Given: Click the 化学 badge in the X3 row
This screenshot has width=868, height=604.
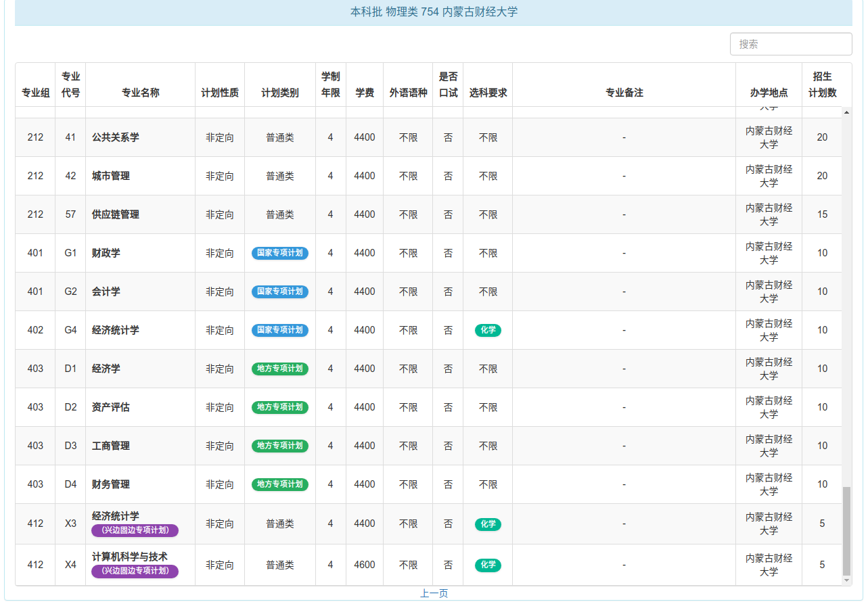Looking at the screenshot, I should tap(488, 524).
